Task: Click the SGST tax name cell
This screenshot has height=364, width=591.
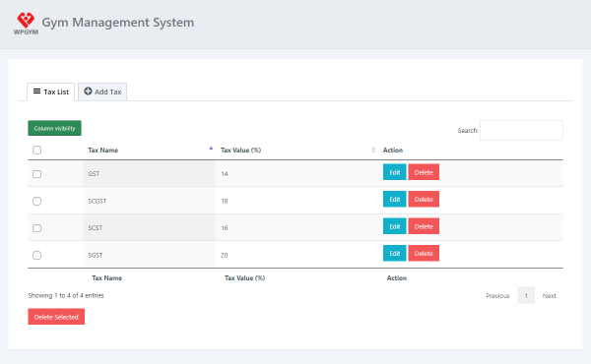Action: click(150, 255)
